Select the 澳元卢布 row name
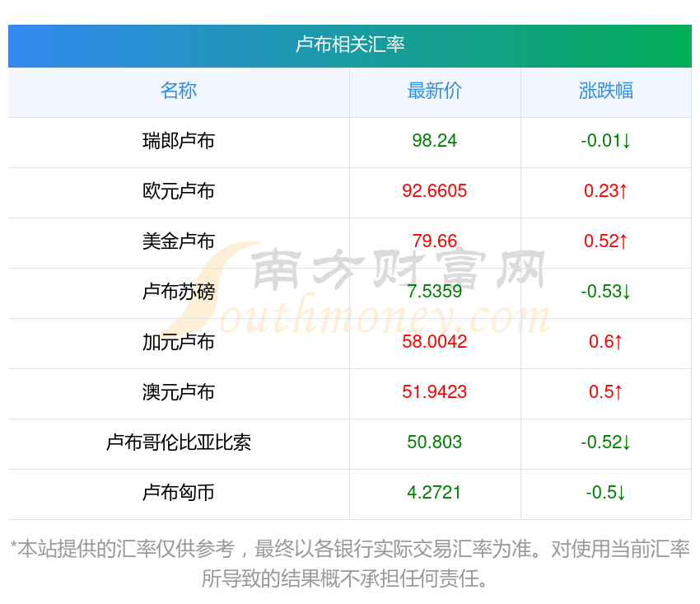 [x=179, y=392]
